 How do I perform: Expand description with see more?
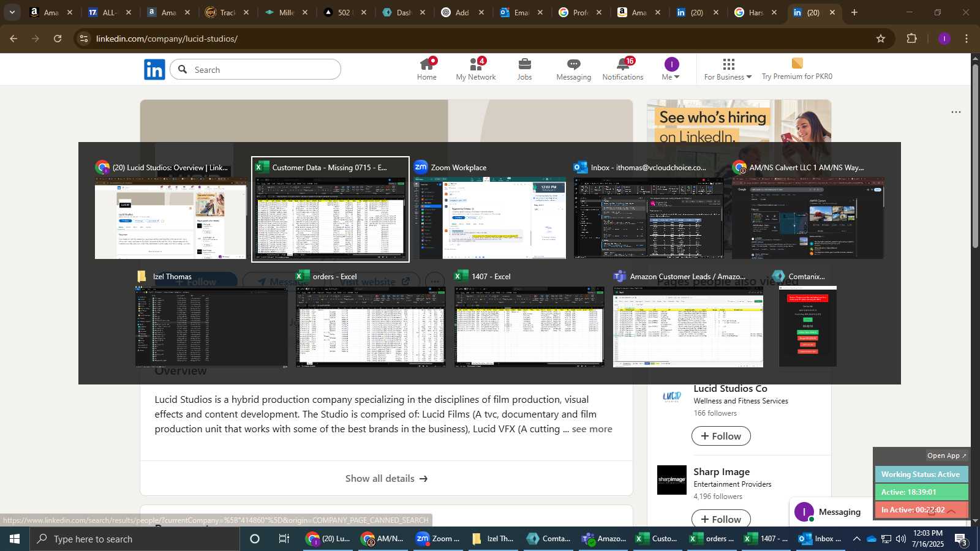[592, 429]
